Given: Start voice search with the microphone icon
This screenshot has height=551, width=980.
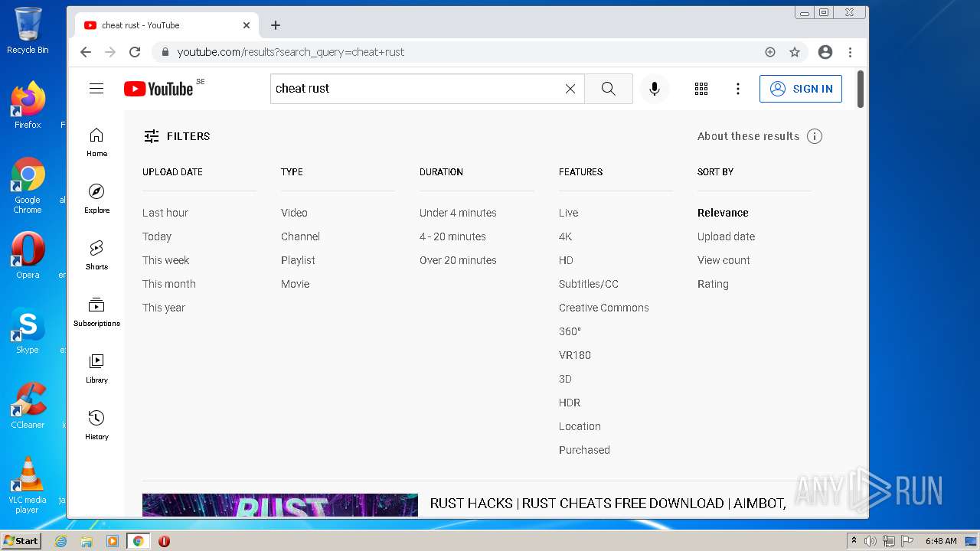Looking at the screenshot, I should click(x=655, y=89).
